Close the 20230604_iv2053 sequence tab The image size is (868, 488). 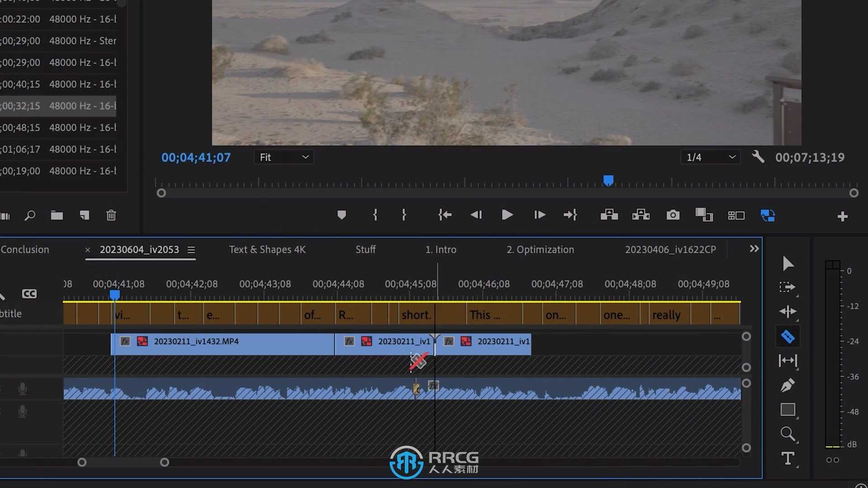point(88,249)
